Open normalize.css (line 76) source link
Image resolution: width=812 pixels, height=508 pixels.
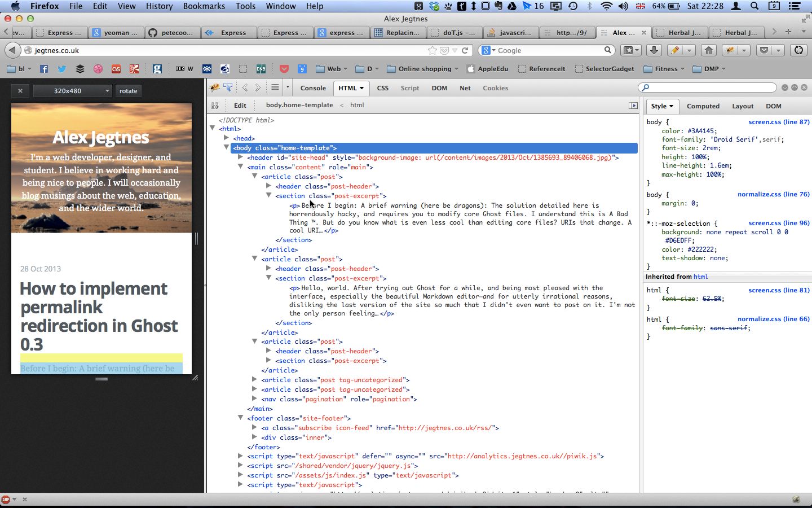tap(773, 194)
